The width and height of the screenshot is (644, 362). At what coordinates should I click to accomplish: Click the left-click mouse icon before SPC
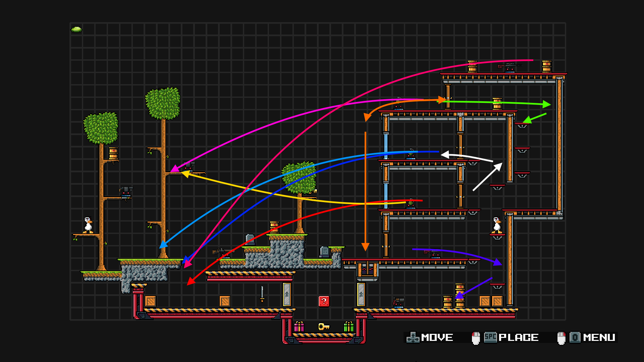[476, 338]
